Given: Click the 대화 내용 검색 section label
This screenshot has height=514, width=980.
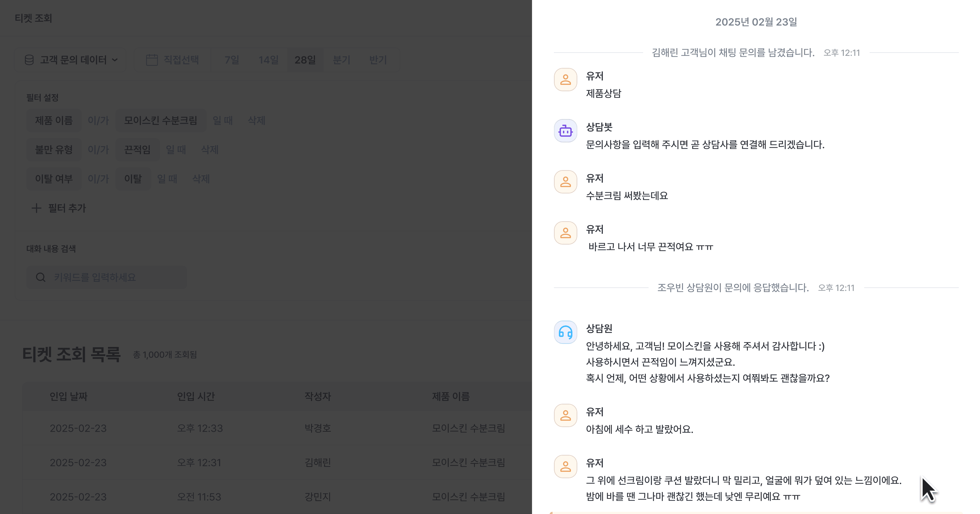Looking at the screenshot, I should coord(51,249).
